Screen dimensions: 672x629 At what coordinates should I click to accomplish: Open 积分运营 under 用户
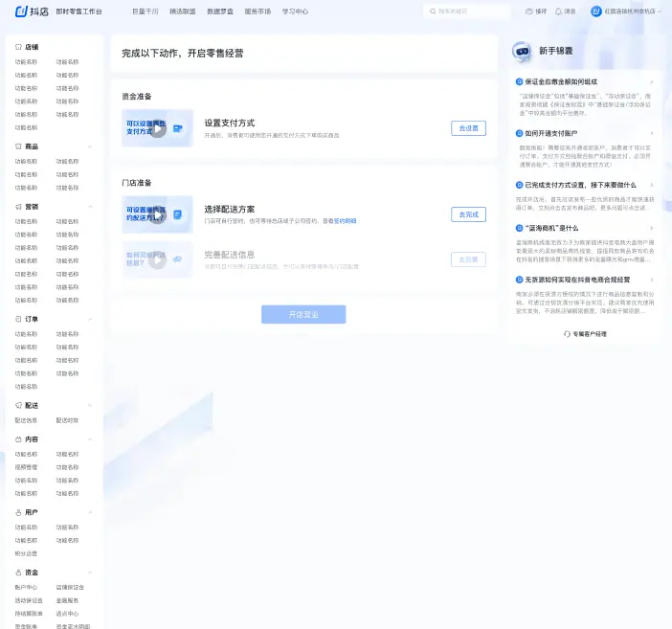tap(26, 553)
